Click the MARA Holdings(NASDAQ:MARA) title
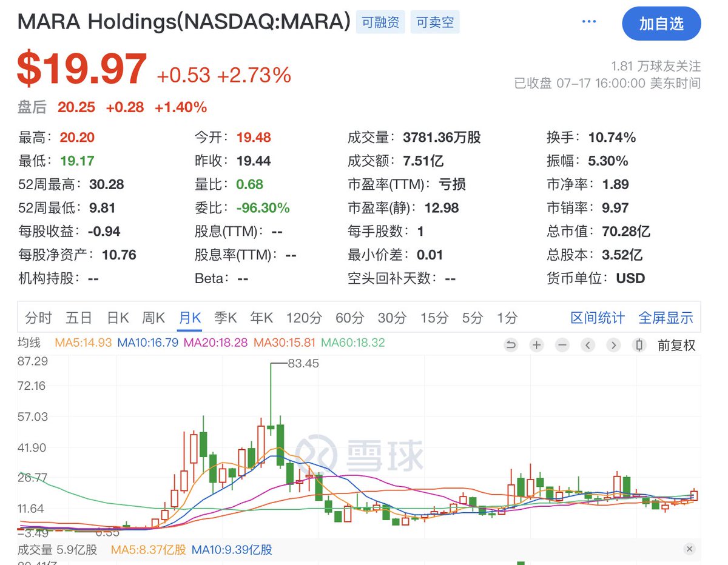Image resolution: width=728 pixels, height=565 pixels. click(x=184, y=22)
